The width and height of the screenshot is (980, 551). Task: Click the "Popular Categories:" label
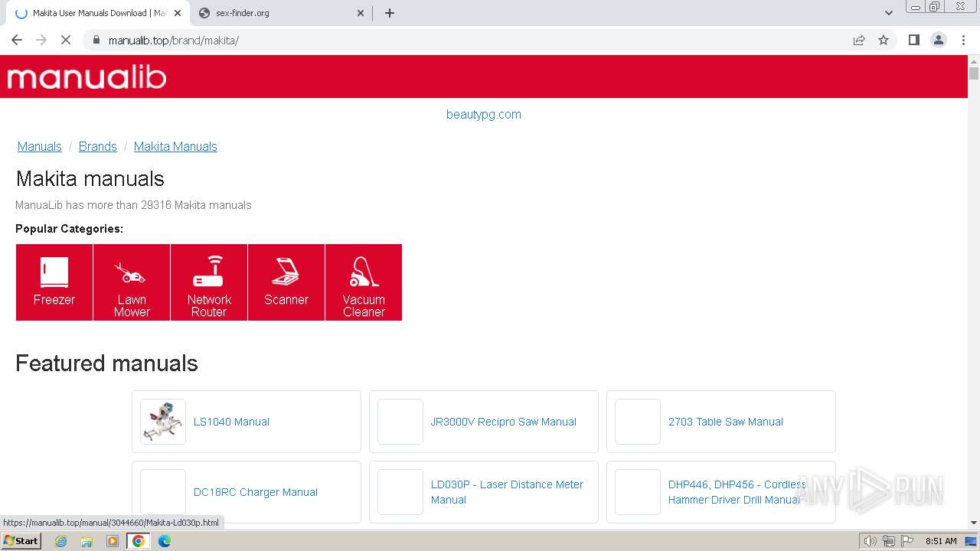pos(69,229)
